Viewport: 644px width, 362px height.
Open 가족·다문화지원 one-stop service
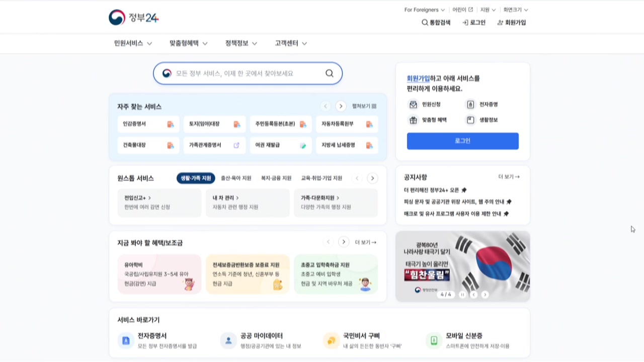tap(336, 203)
